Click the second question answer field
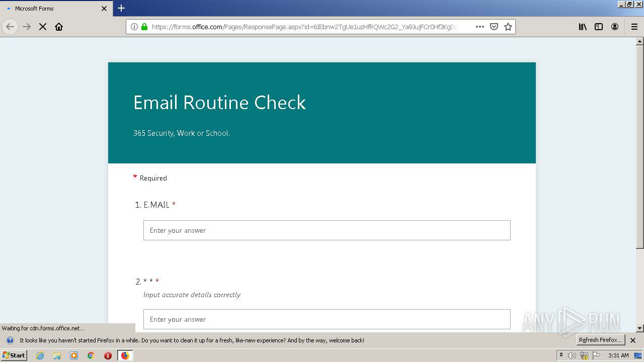 point(327,319)
